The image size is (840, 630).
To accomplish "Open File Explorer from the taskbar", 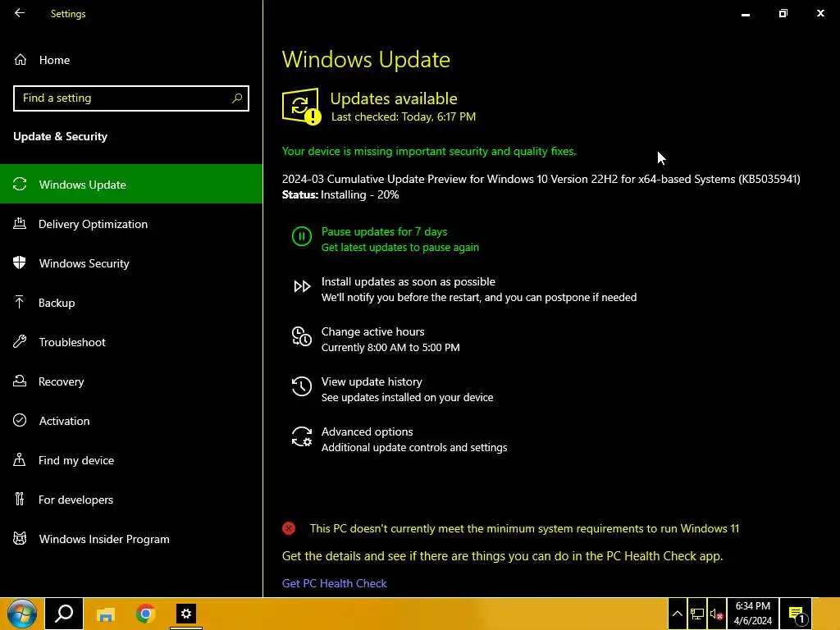I will click(x=106, y=614).
